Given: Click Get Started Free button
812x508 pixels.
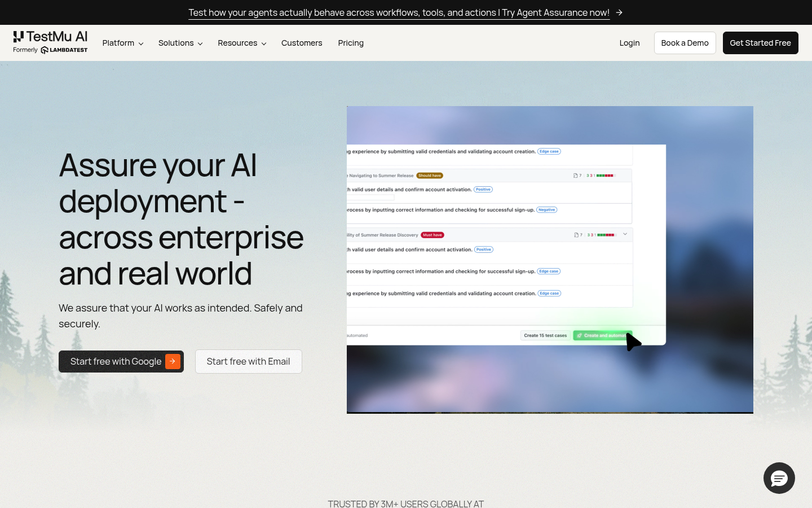Looking at the screenshot, I should 760,43.
